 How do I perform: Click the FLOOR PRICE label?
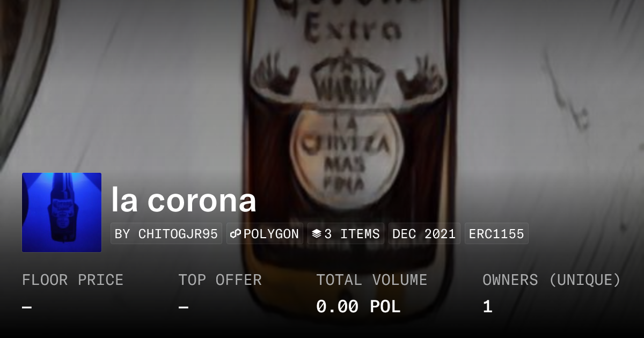pos(72,280)
